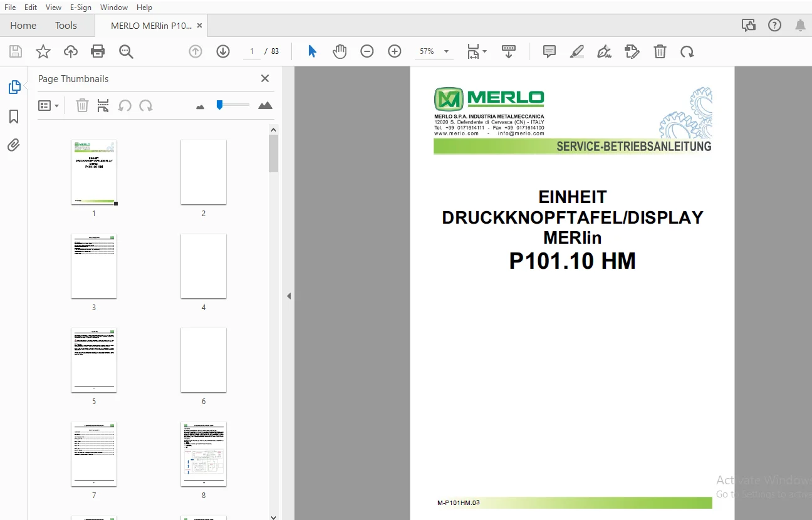Open the Bookmarks sidebar panel
Screen dimensions: 812x520
pos(14,117)
